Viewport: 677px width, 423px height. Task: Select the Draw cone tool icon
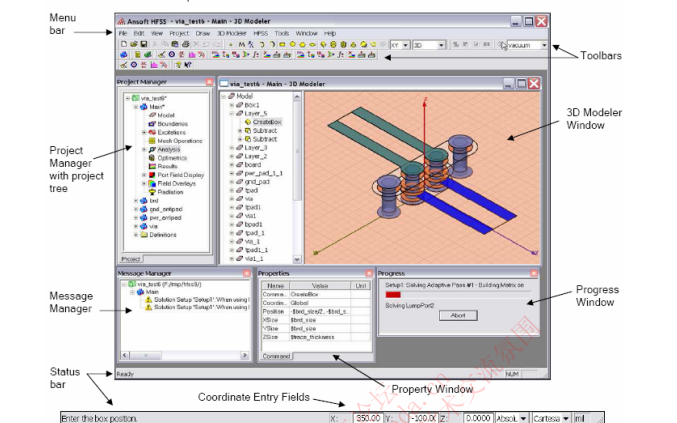coord(353,44)
